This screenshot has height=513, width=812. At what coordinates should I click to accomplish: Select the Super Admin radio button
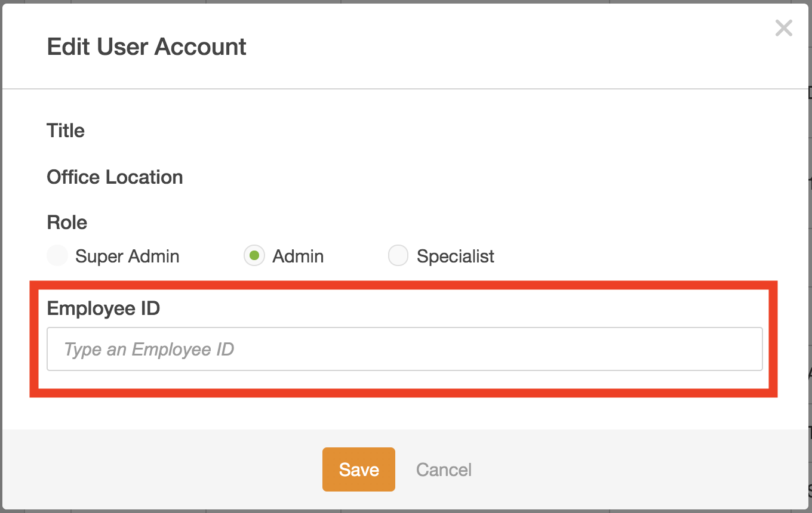coord(57,256)
